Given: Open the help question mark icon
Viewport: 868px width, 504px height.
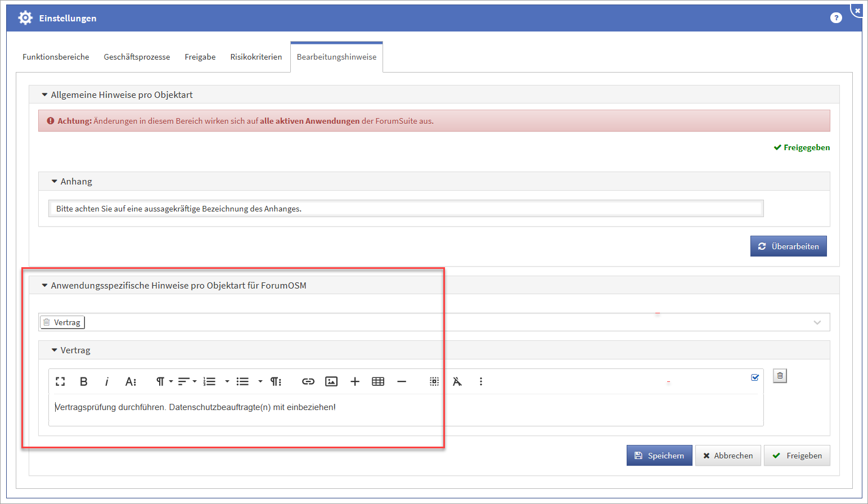Looking at the screenshot, I should coord(836,18).
